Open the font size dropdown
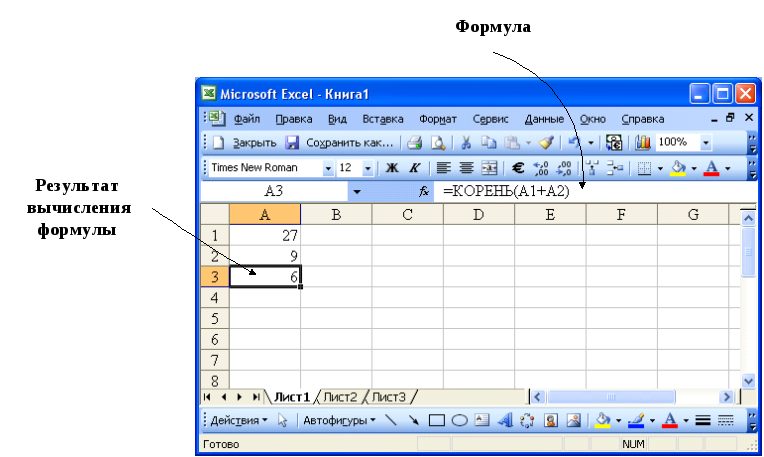 (x=368, y=169)
